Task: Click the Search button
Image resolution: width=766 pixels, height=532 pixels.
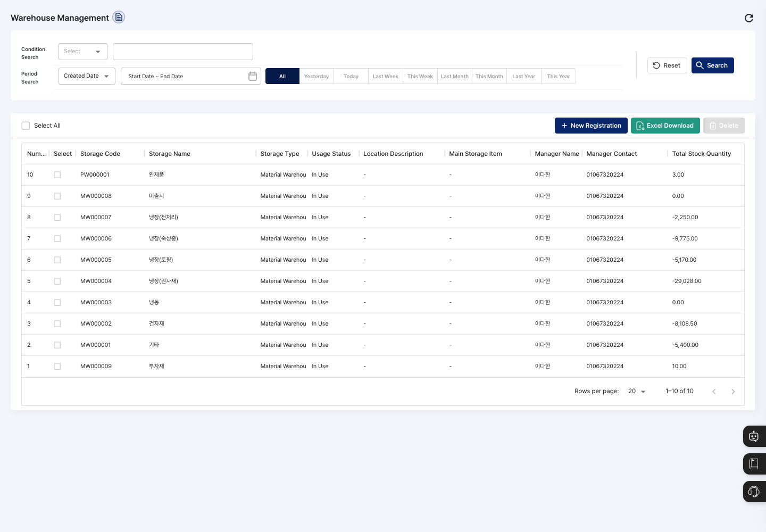Action: coord(713,65)
